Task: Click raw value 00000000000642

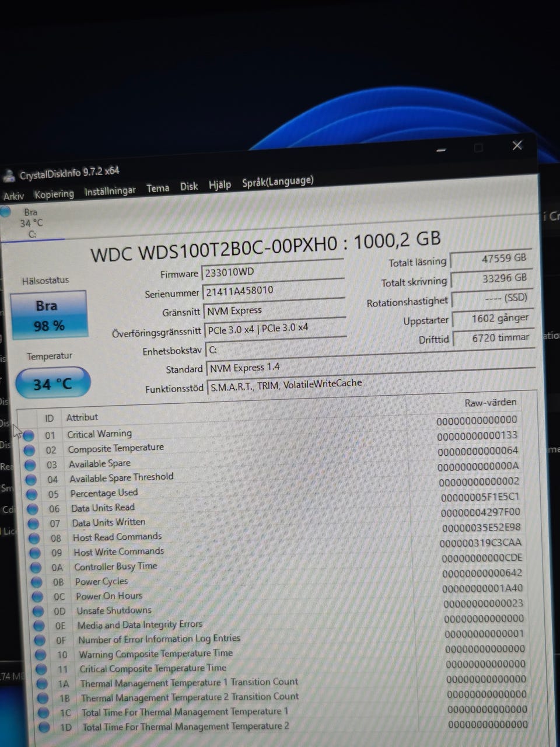Action: tap(482, 573)
